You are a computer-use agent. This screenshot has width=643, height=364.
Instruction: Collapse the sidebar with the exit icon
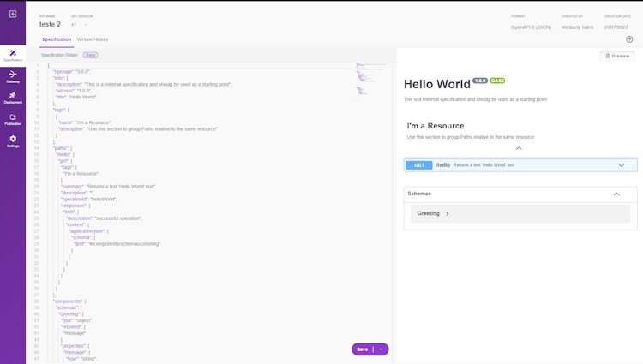tap(13, 15)
